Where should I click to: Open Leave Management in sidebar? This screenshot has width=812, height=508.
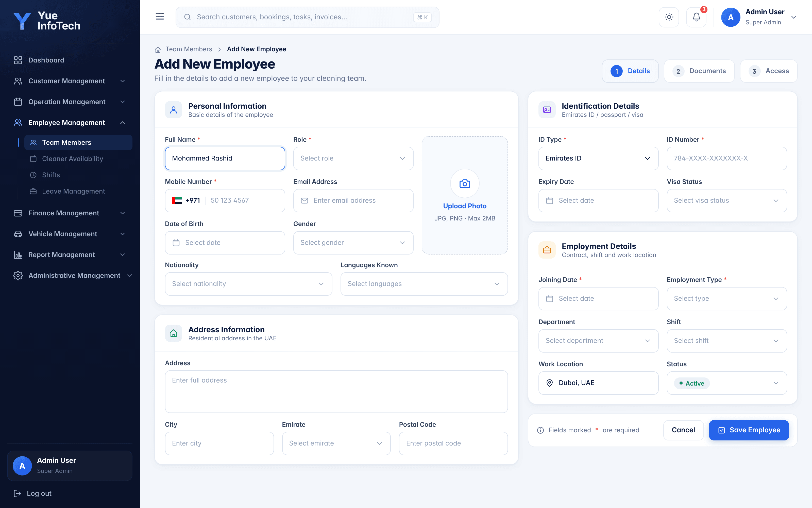click(x=78, y=191)
